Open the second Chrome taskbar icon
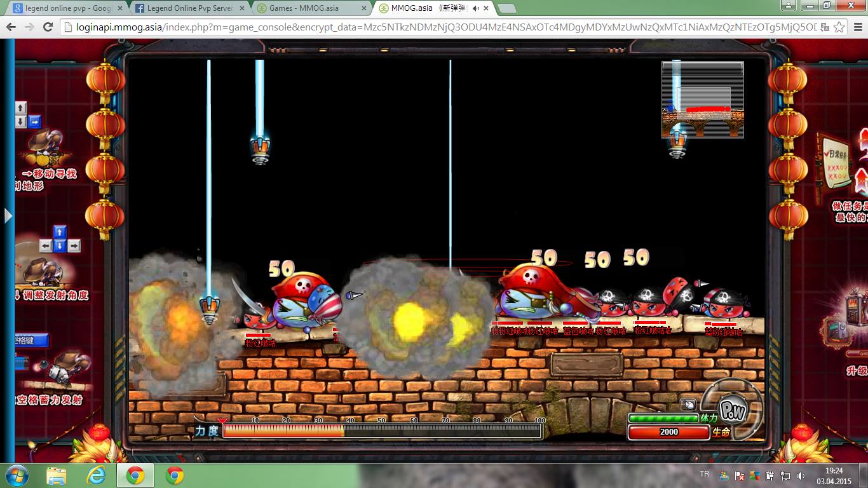The height and width of the screenshot is (488, 868). (x=175, y=476)
